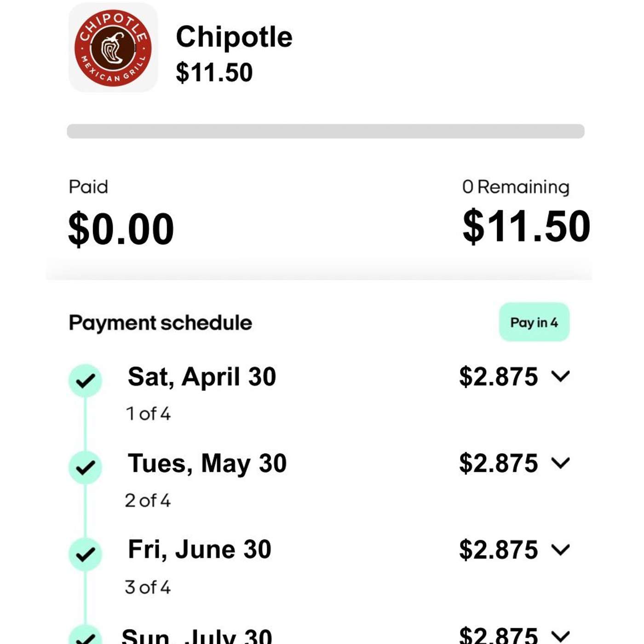Click the checkmark for Sun, July 30
The image size is (644, 644).
[x=86, y=638]
